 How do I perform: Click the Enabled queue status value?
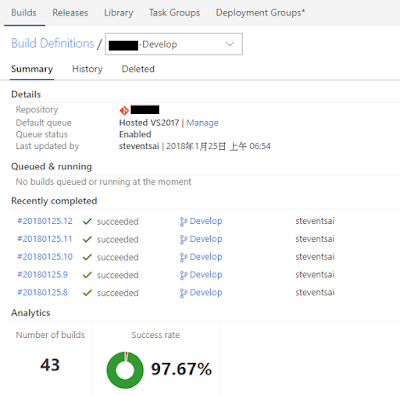point(135,134)
